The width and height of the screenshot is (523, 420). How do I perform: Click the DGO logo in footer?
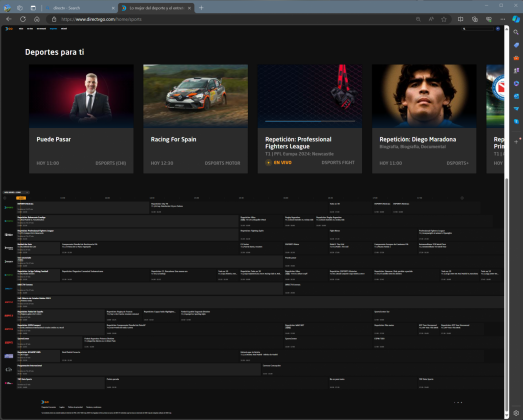tap(45, 402)
